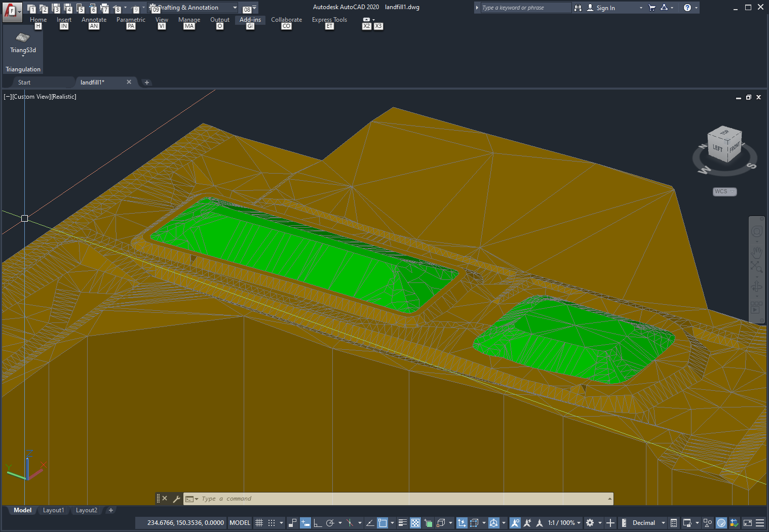
Task: Click the Sign In button
Action: (605, 8)
